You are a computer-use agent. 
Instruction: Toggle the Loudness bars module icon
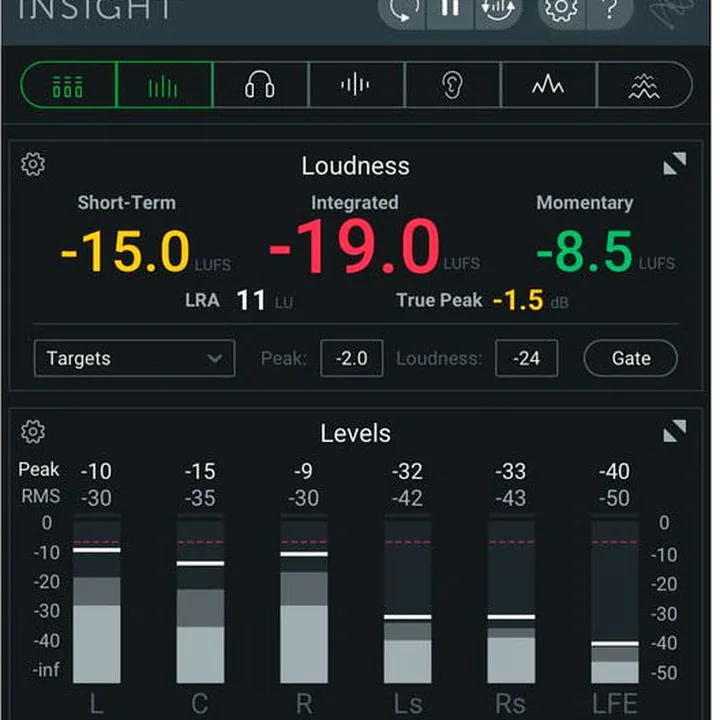tap(164, 85)
